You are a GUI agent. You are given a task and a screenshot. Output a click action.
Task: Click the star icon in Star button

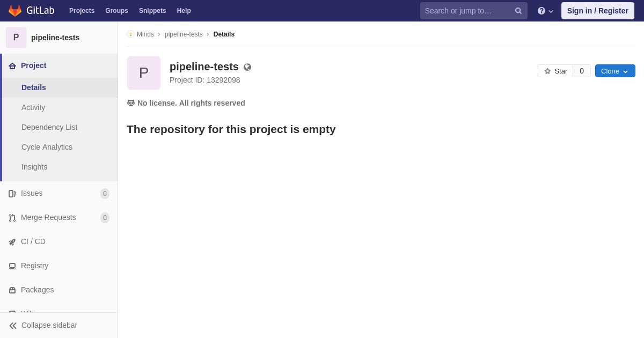coord(547,71)
